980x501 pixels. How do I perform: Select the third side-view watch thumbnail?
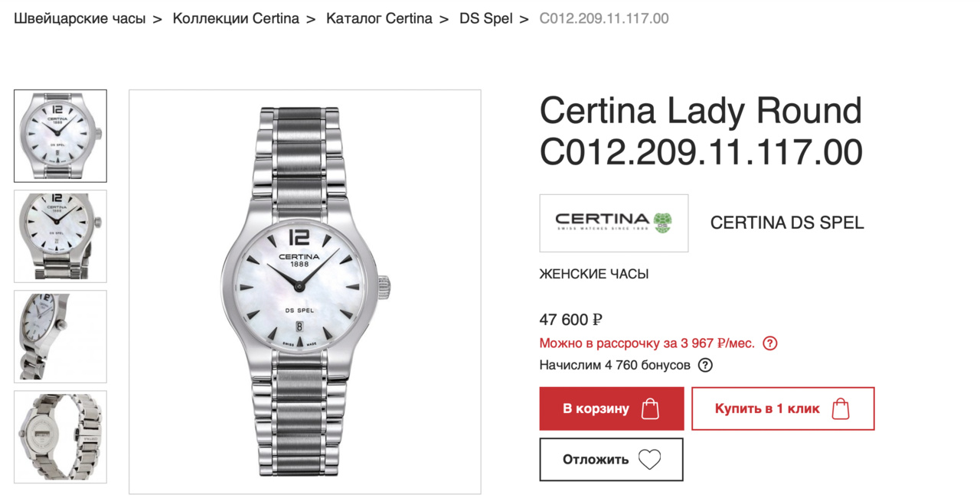pos(60,337)
